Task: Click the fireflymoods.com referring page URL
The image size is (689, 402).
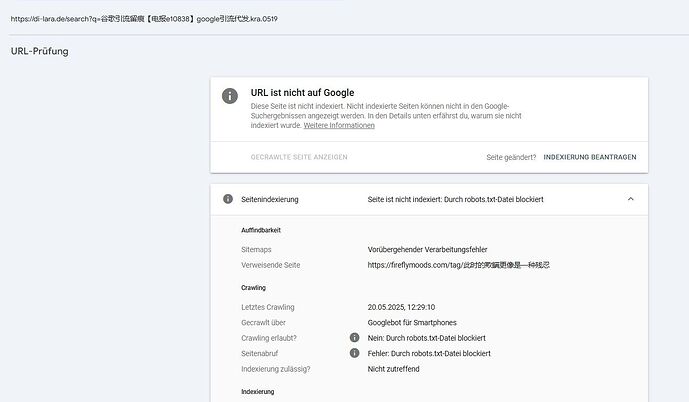Action: coord(461,265)
